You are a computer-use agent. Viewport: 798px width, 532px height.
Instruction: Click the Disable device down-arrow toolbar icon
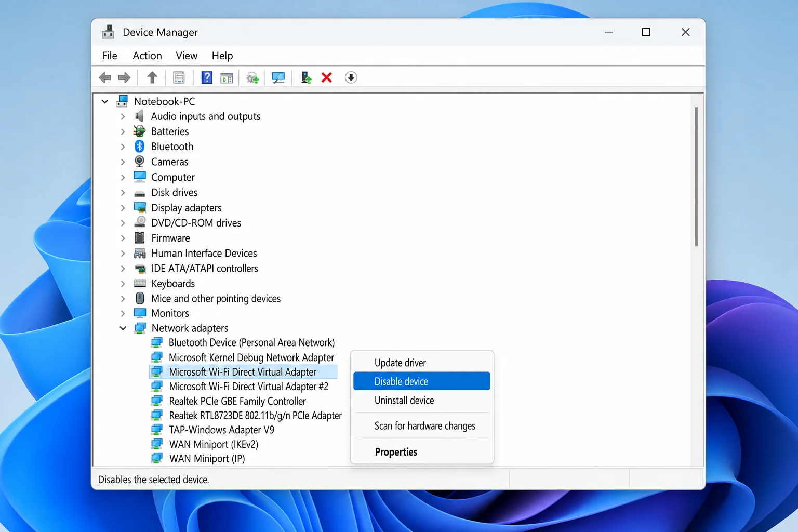tap(351, 78)
